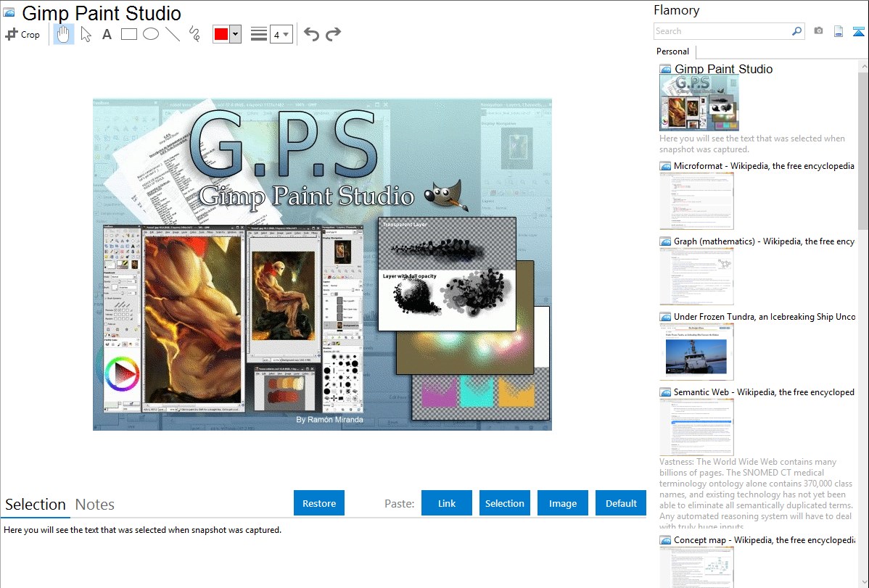Open the Graph (mathematics) thumbnail

(696, 276)
